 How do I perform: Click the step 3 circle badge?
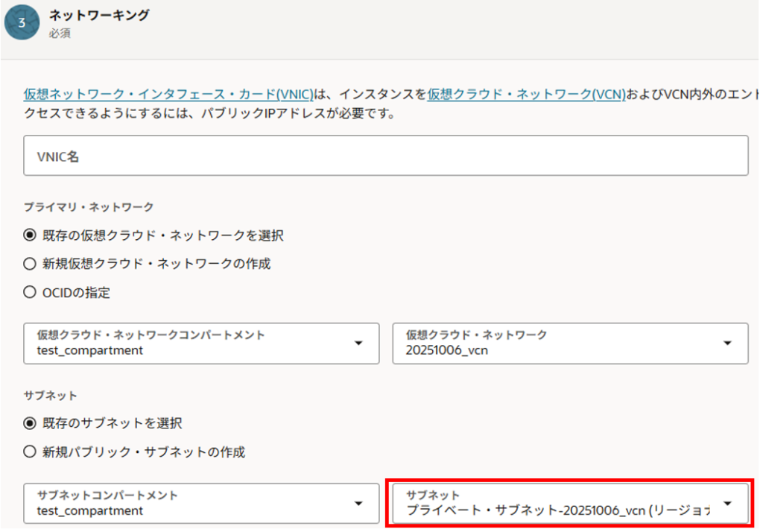[x=22, y=22]
